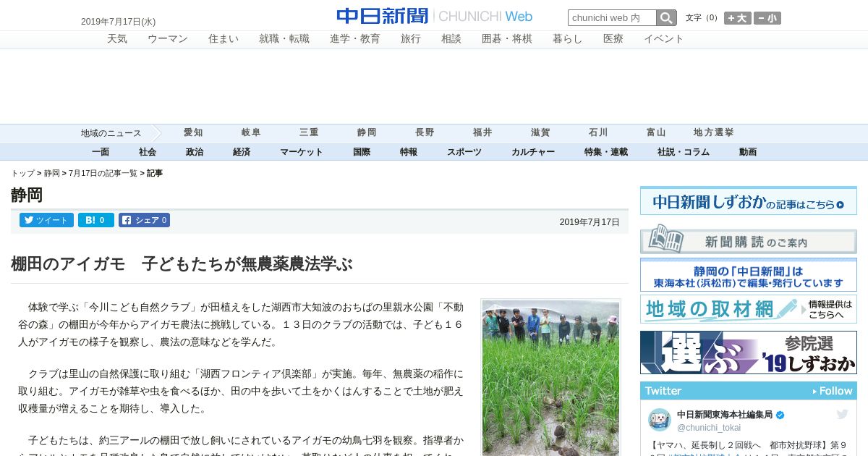Click the Hatena bookmark B! button
The width and height of the screenshot is (868, 456).
96,220
